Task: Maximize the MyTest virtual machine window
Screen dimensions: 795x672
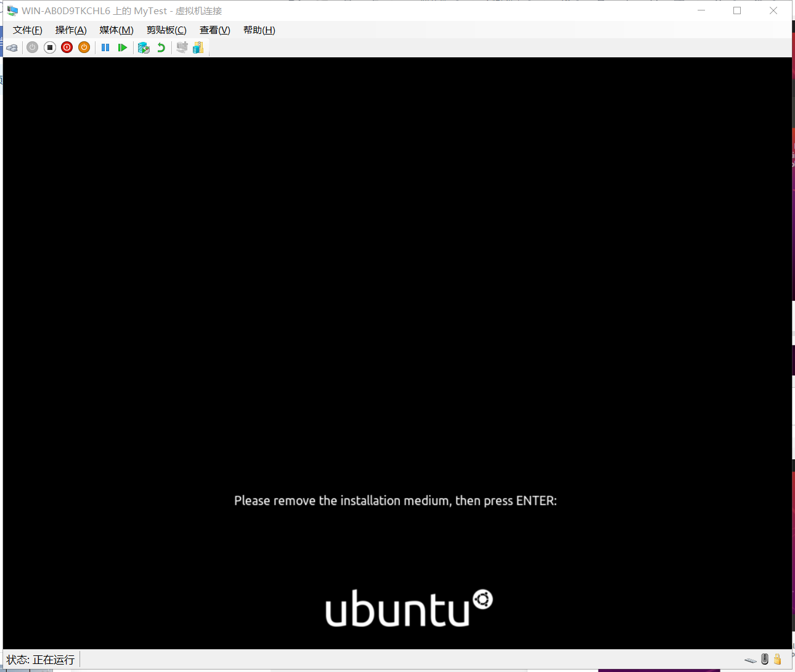Action: (737, 10)
